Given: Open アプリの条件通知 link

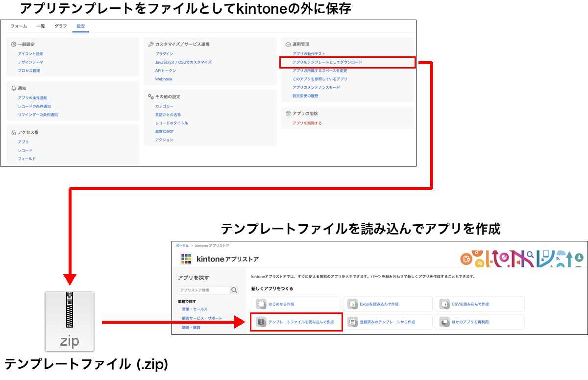Looking at the screenshot, I should coord(32,98).
